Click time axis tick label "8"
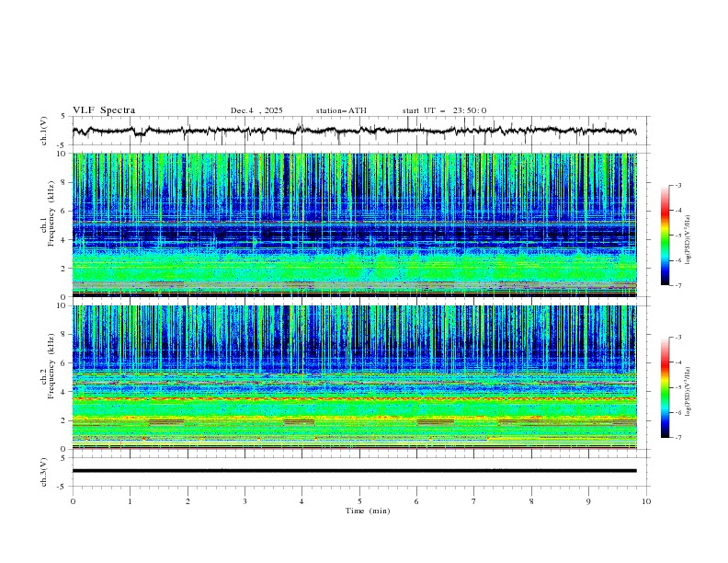Viewport: 728px width, 563px height. point(531,501)
